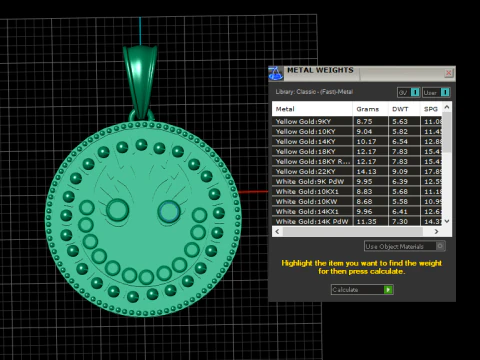Select the White Gold:9K PdW row
The width and height of the screenshot is (480, 360).
(357, 181)
